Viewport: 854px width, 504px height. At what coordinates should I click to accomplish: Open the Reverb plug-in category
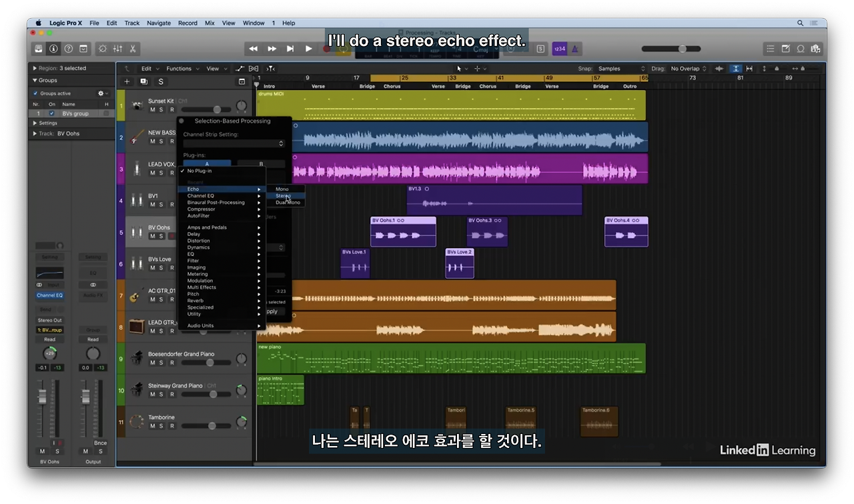[x=222, y=301]
